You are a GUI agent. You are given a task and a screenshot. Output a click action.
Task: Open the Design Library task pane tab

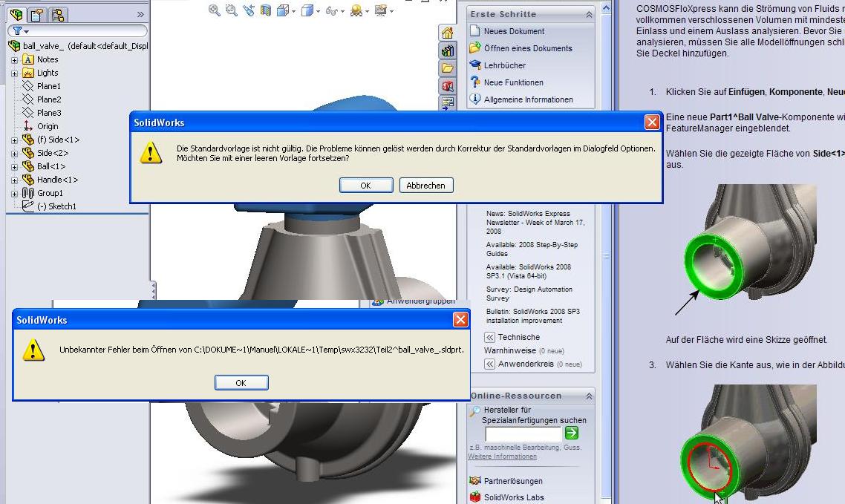point(447,50)
